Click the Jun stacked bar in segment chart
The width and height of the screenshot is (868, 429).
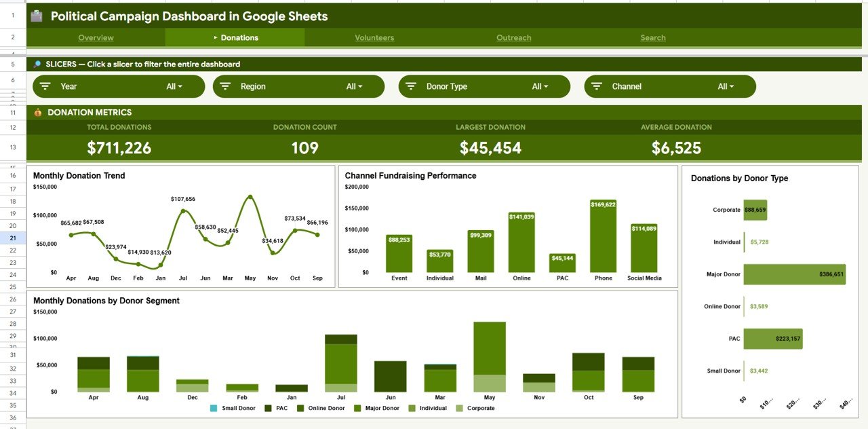click(x=391, y=377)
